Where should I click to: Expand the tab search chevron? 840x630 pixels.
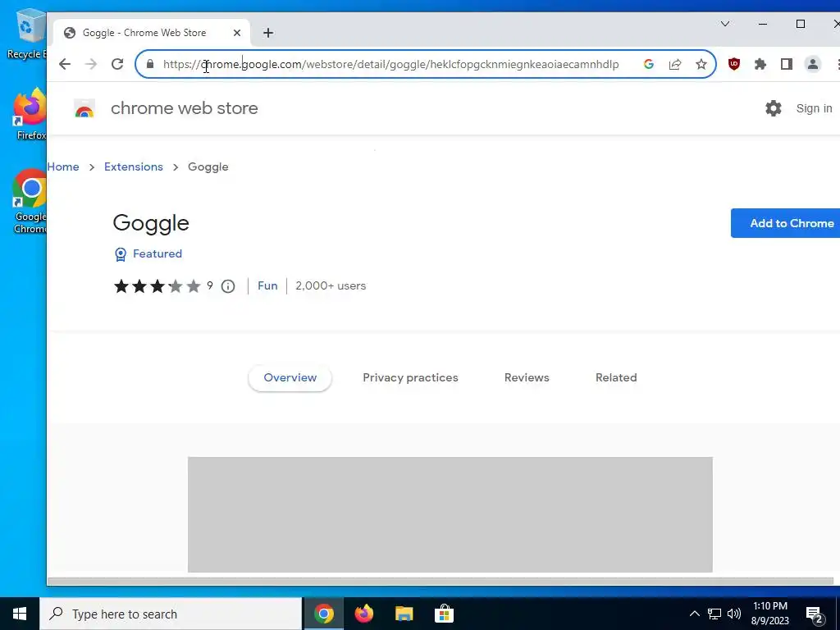725,24
